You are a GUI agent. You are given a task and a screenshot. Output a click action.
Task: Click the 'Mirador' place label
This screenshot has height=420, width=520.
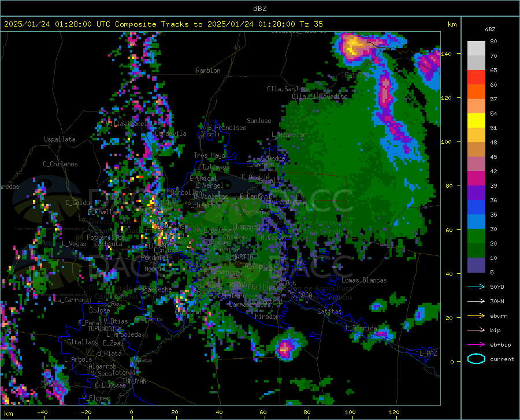click(267, 317)
